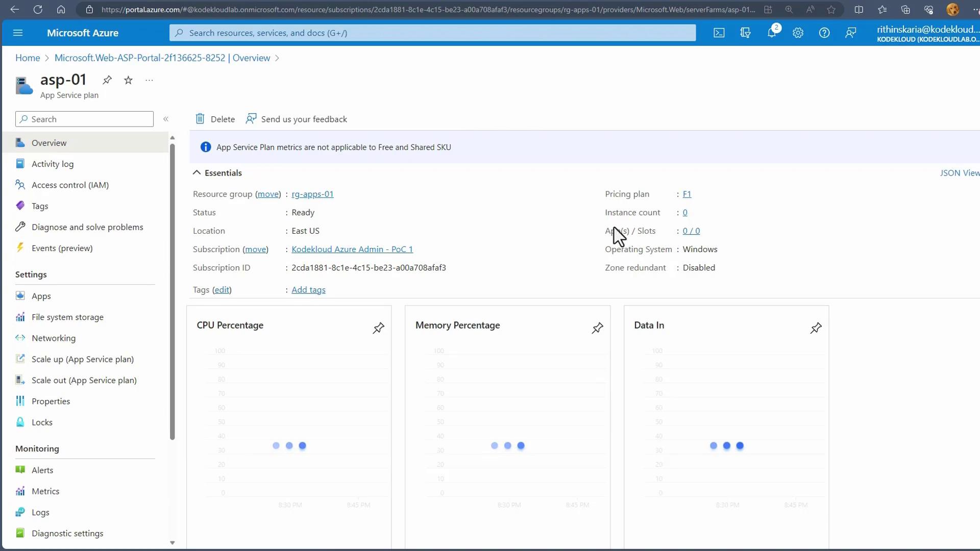Open the portal hamburger menu
The width and height of the screenshot is (980, 551).
click(x=18, y=33)
